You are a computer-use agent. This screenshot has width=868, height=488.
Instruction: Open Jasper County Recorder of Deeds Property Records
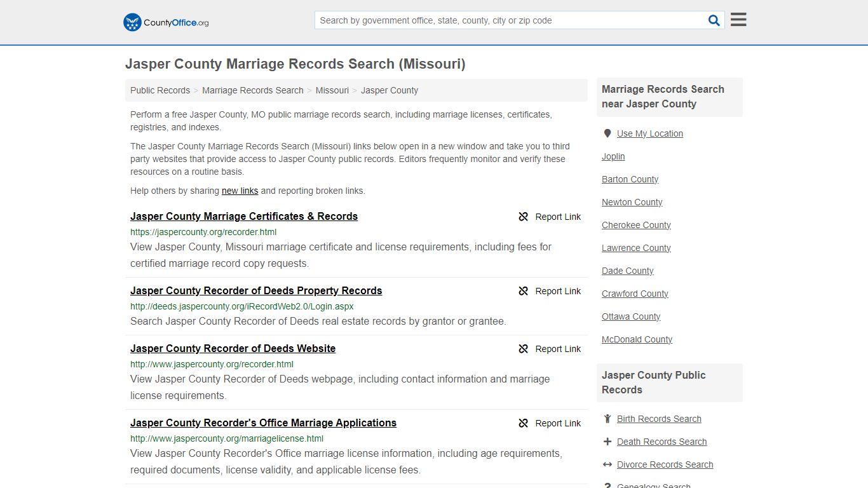(x=256, y=290)
